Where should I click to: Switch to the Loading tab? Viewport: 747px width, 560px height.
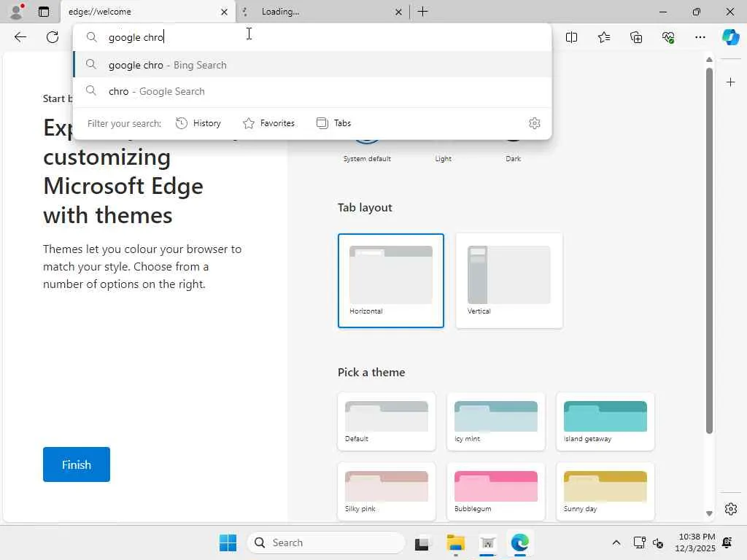tap(322, 12)
